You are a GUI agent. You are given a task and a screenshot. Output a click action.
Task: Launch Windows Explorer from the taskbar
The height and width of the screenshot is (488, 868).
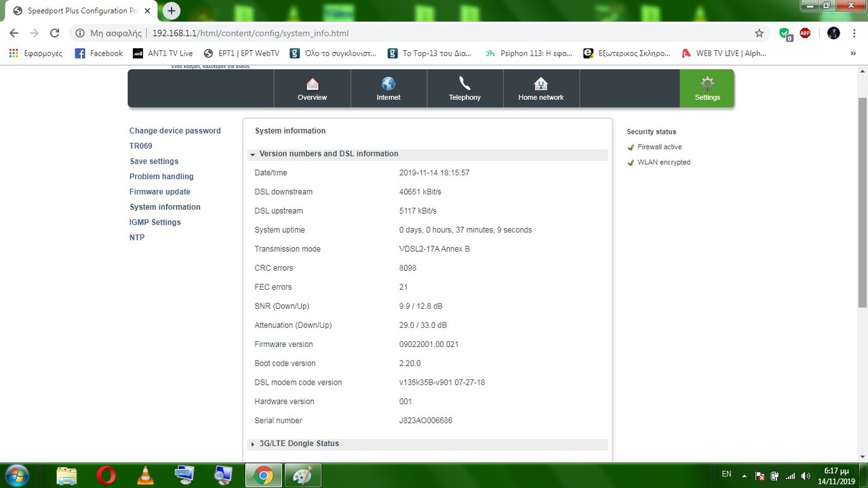(66, 475)
